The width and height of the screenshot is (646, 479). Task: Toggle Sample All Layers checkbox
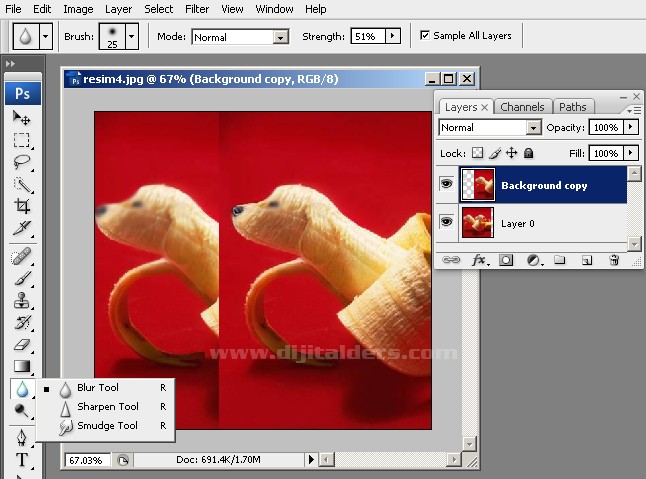[x=424, y=35]
